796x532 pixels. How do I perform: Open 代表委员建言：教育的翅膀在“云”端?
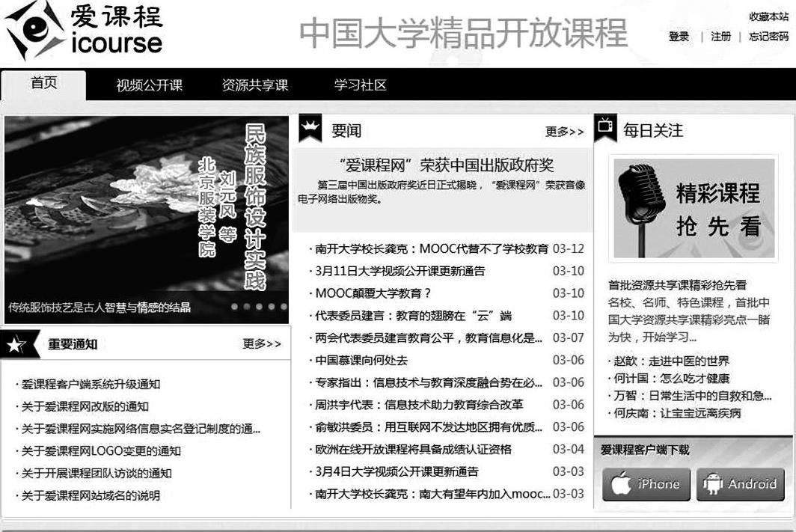tap(413, 316)
